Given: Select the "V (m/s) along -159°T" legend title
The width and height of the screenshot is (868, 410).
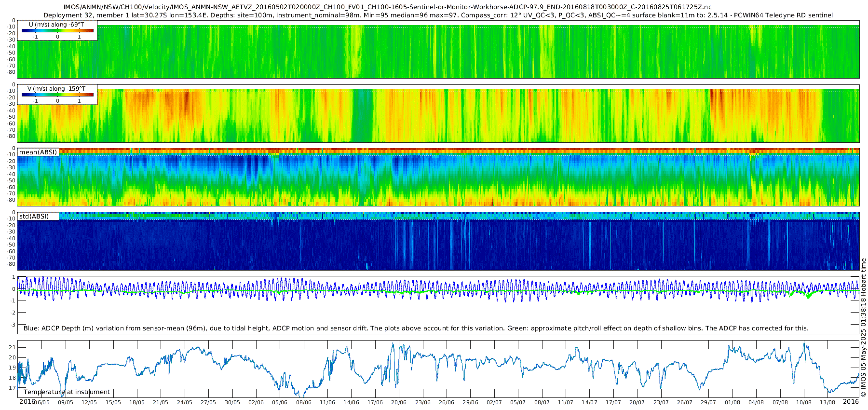Looking at the screenshot, I should coord(56,89).
